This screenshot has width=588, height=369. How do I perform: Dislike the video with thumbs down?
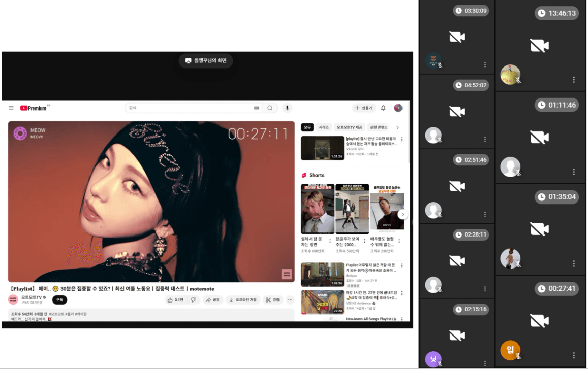[x=193, y=299]
